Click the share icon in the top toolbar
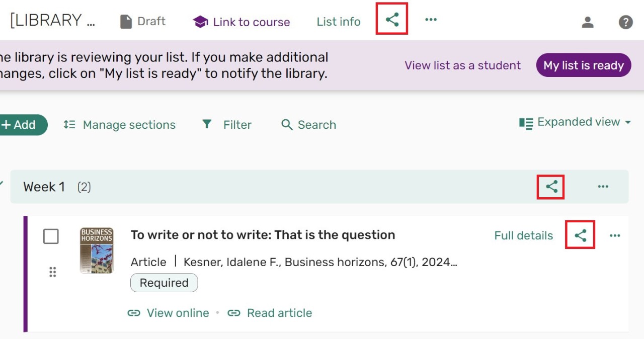The height and width of the screenshot is (339, 644). pyautogui.click(x=391, y=19)
